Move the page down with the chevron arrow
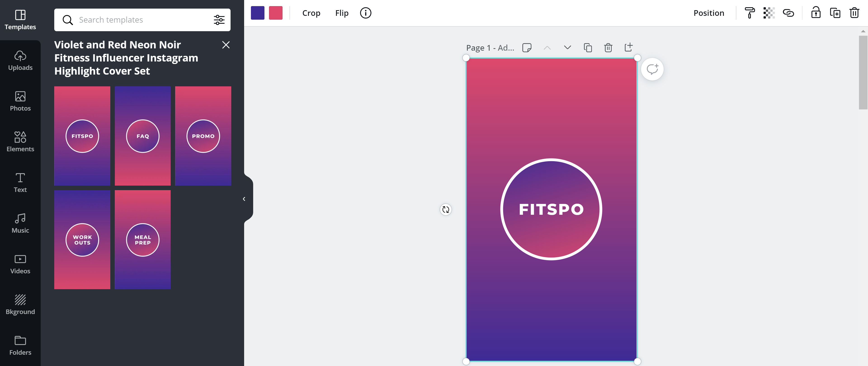Screen dimensions: 868x366 point(567,47)
